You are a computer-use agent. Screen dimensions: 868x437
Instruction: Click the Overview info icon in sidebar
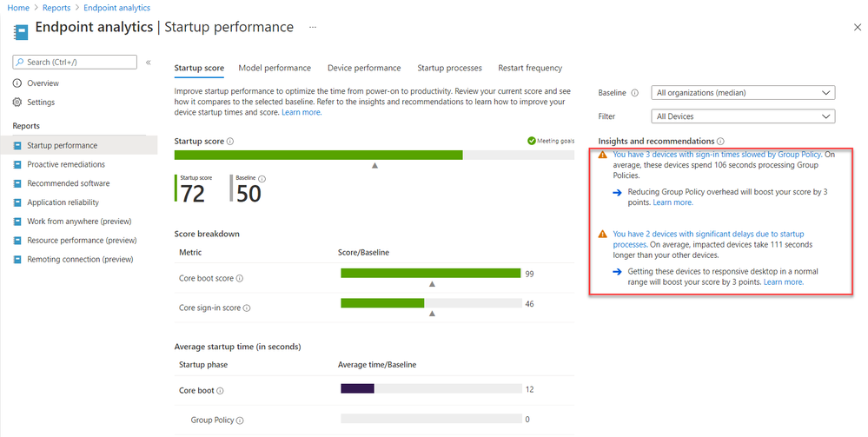coord(17,83)
